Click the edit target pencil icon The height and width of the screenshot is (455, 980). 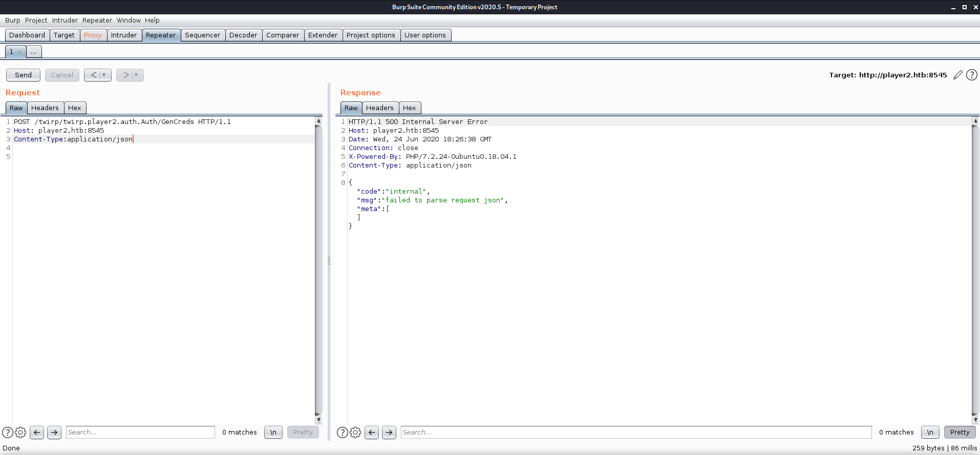pos(957,75)
